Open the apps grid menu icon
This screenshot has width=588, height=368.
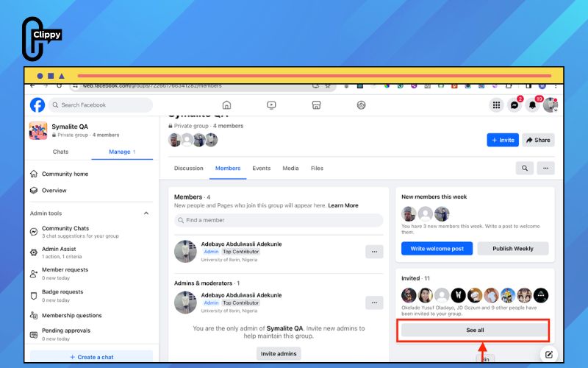(x=496, y=105)
